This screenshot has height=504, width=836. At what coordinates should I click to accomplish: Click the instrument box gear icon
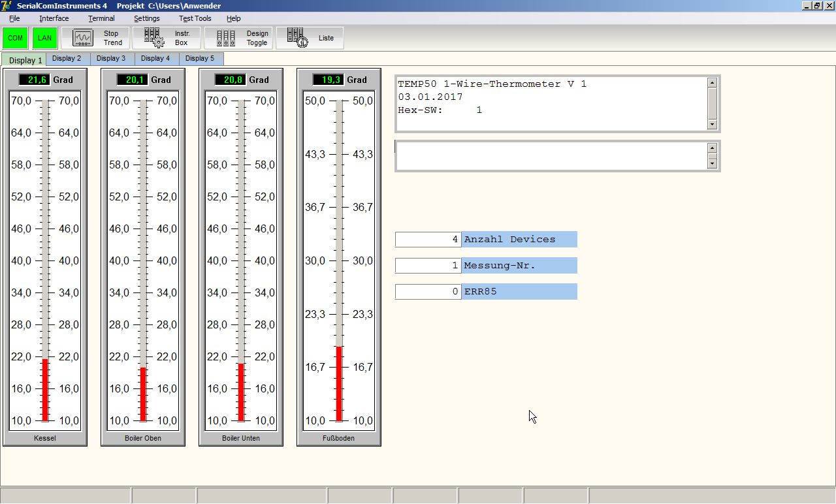154,38
